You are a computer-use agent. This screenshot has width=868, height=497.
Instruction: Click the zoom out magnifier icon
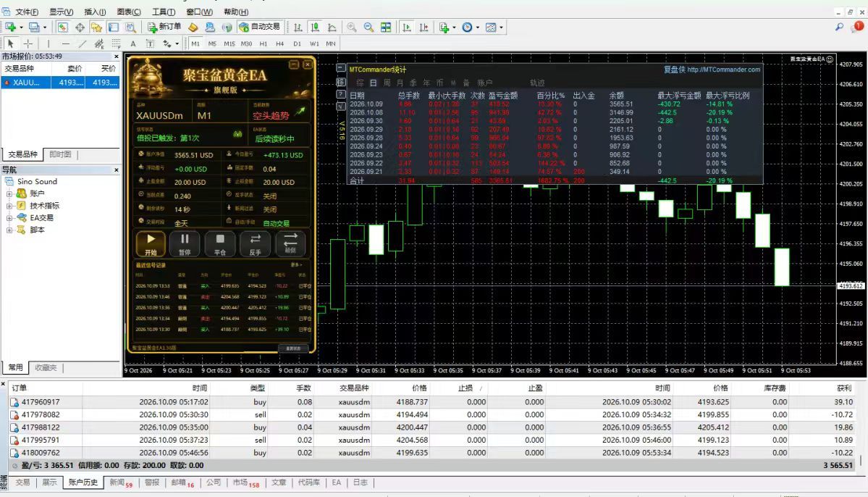[368, 27]
